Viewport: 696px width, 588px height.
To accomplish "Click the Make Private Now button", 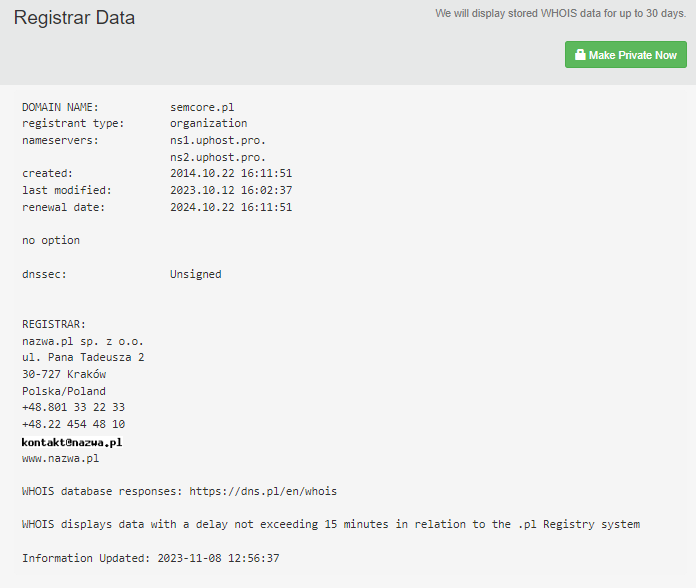I will click(x=625, y=55).
